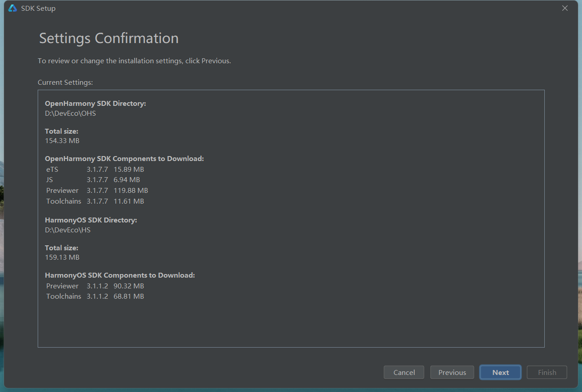This screenshot has width=582, height=392.
Task: Click the 6.94 MB size value
Action: tap(127, 180)
